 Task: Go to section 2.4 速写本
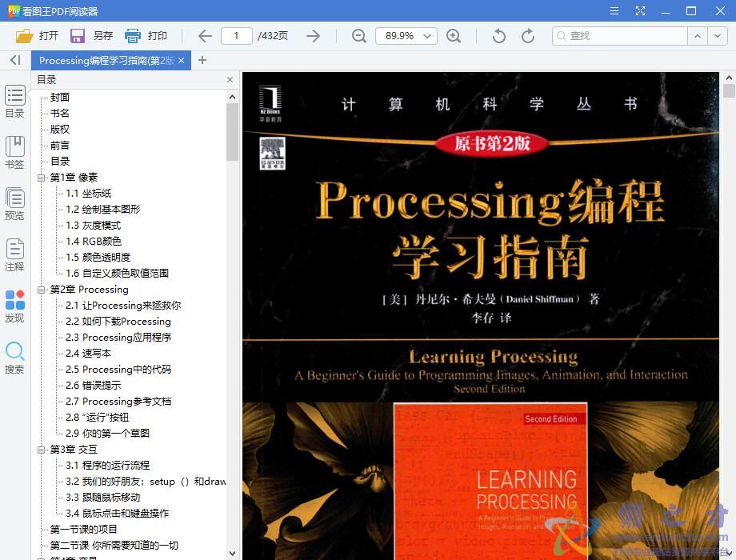pyautogui.click(x=88, y=354)
